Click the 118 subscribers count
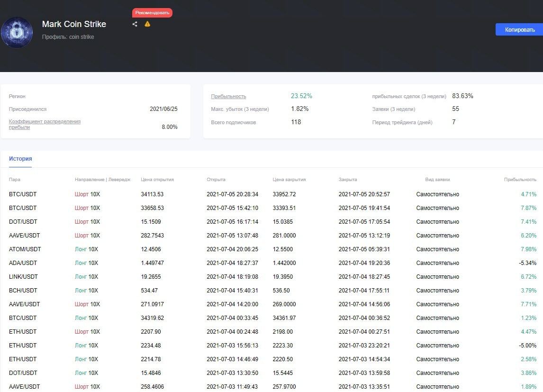The width and height of the screenshot is (543, 392). 296,122
